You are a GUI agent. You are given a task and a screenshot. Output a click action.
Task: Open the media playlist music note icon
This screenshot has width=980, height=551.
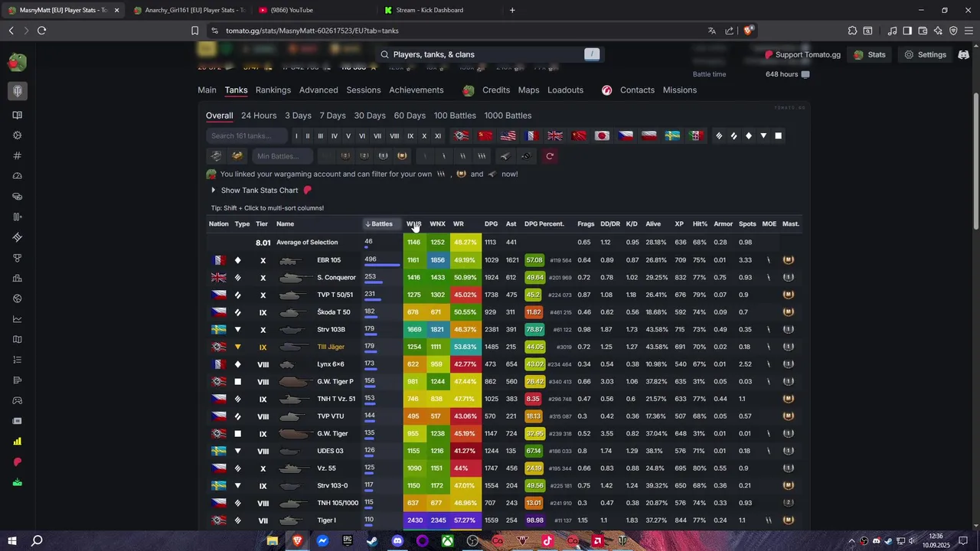892,31
